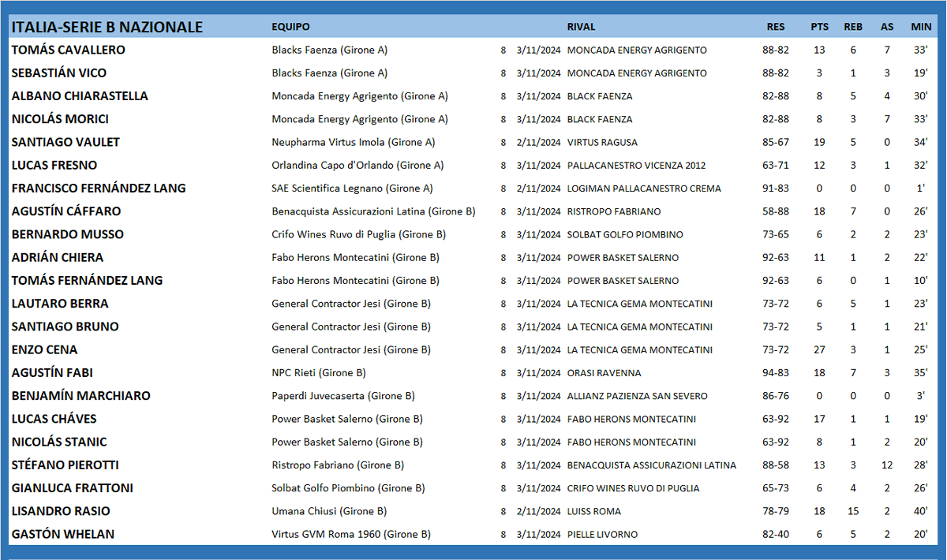Click player name SEBASTIÁN VICO
Viewport: 947px width, 560px height.
click(x=59, y=73)
